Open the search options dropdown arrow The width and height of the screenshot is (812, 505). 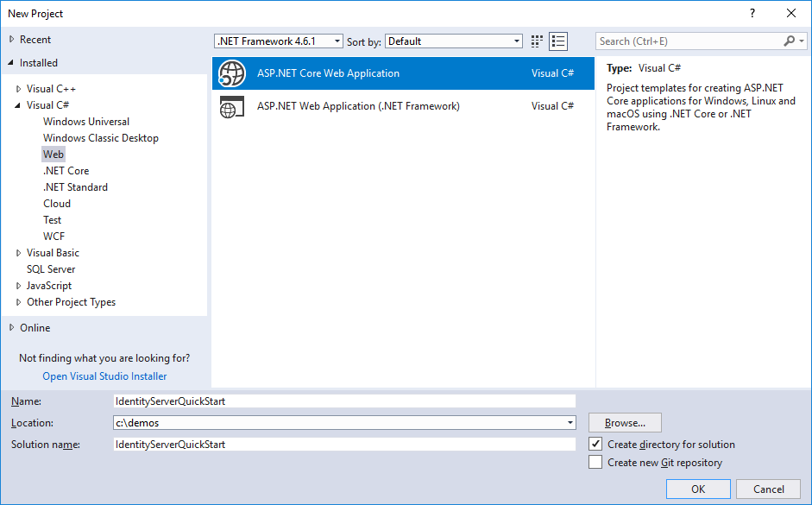point(802,41)
